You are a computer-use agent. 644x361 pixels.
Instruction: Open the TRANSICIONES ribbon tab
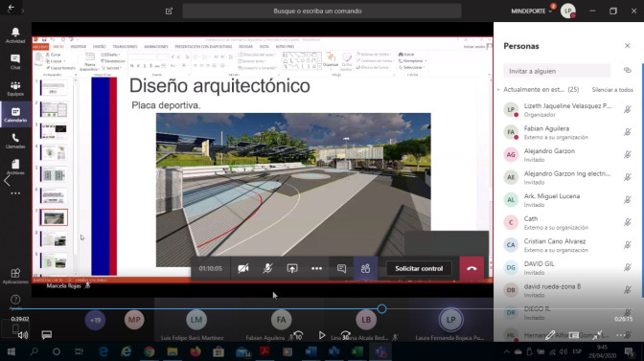(x=125, y=47)
